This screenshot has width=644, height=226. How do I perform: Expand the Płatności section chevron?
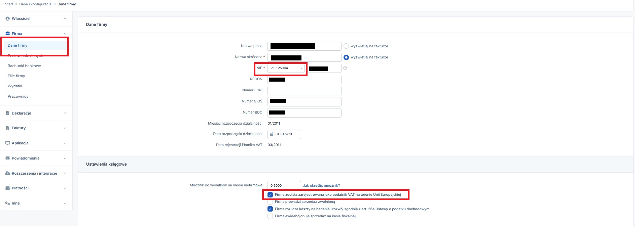pos(65,188)
